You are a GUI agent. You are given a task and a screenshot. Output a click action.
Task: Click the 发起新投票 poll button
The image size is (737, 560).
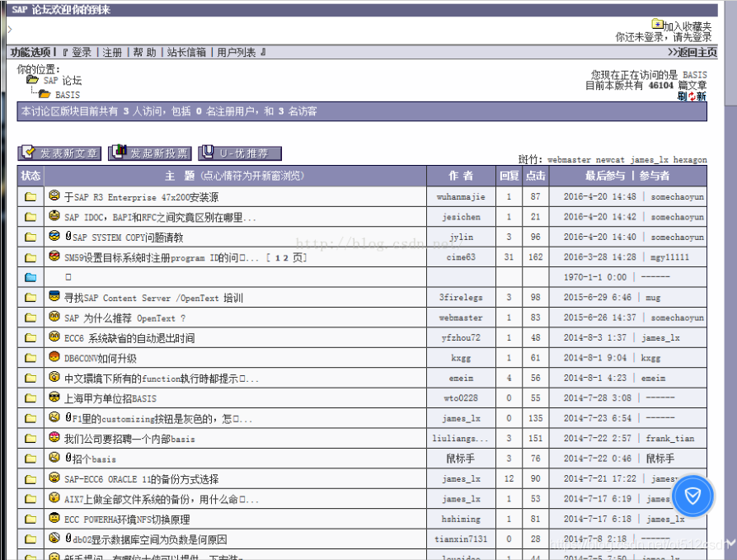150,153
